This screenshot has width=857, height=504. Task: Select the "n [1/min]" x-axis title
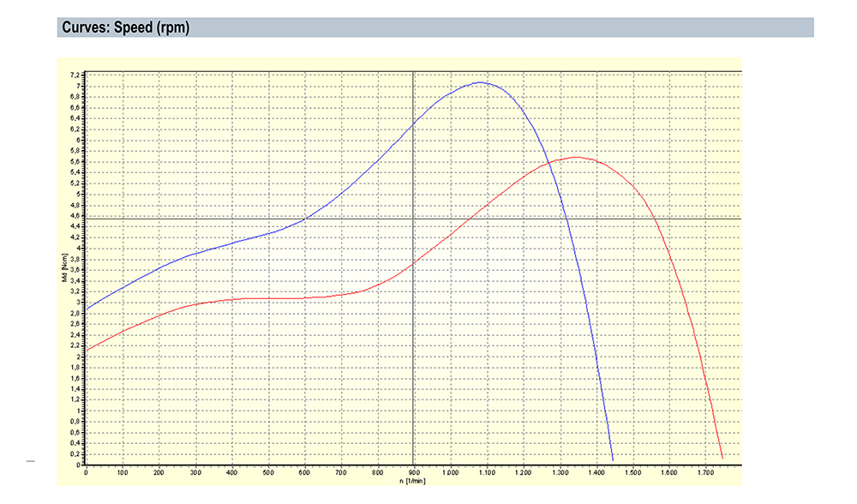tap(413, 480)
